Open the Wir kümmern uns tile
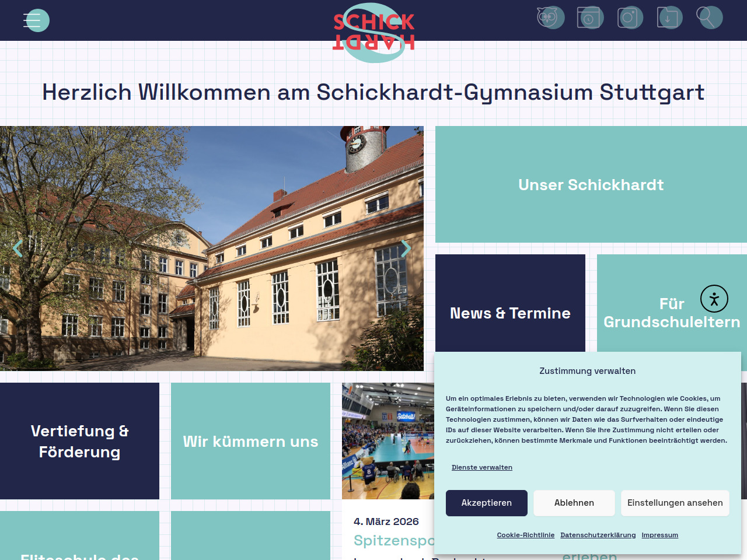Viewport: 747px width, 560px height. pos(250,441)
